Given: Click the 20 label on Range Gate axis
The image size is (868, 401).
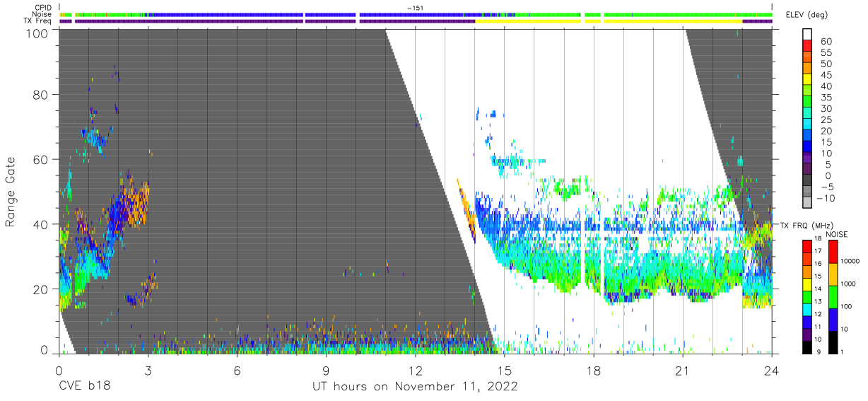Looking at the screenshot, I should [x=42, y=290].
